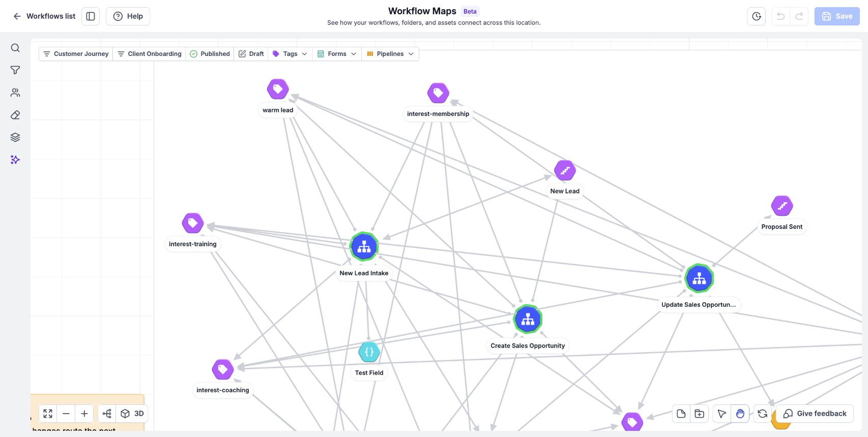The height and width of the screenshot is (437, 868).
Task: Click the undo arrow
Action: coord(780,16)
